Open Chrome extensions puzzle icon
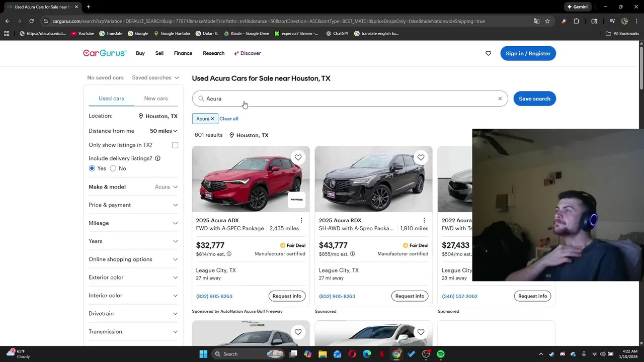This screenshot has width=644, height=362. click(x=577, y=21)
